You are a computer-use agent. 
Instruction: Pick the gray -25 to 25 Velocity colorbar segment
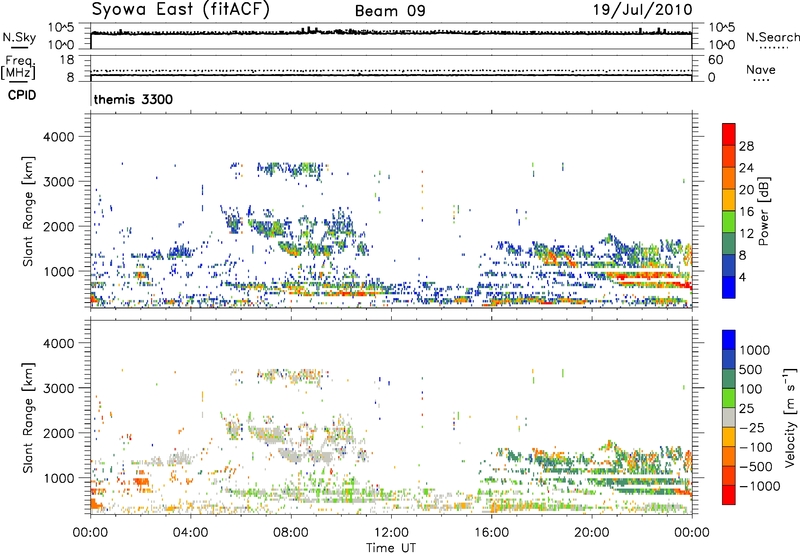[x=729, y=417]
